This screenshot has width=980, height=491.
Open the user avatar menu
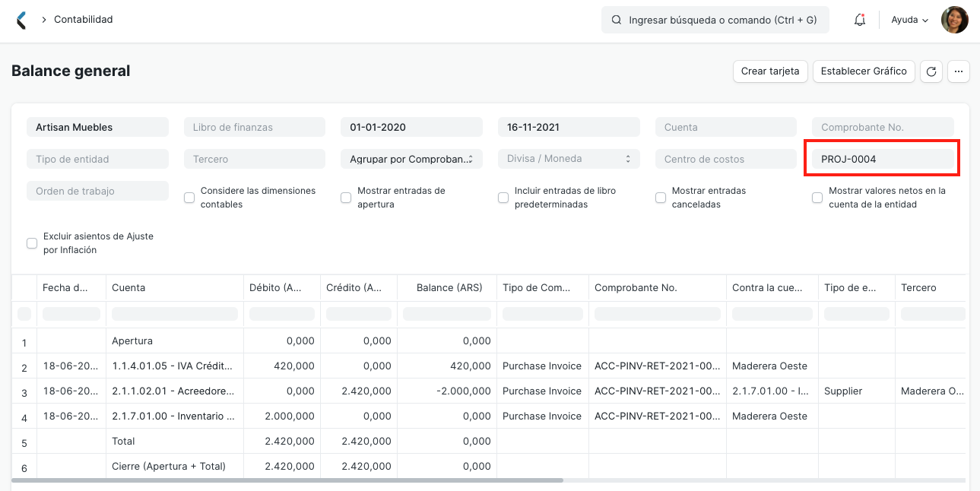click(955, 20)
